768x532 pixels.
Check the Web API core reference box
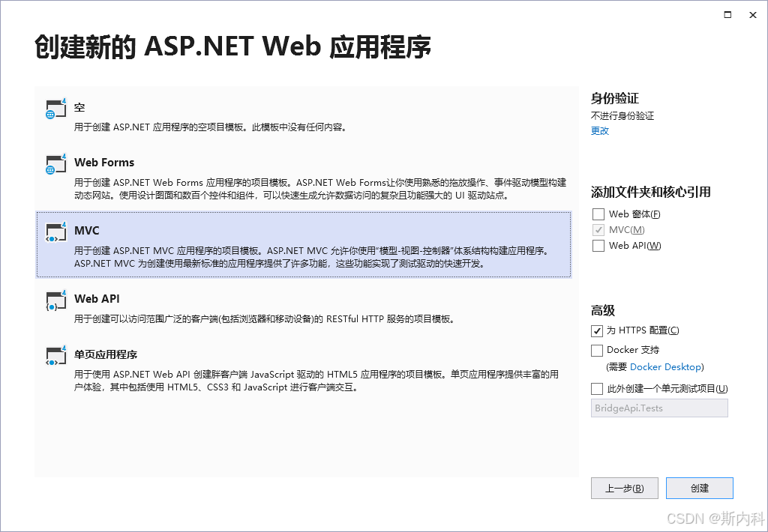(x=598, y=246)
